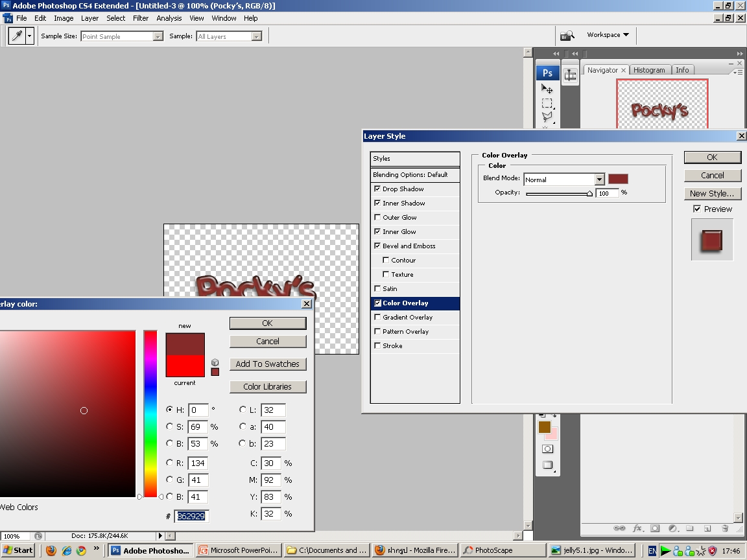
Task: Uncheck the Inner Shadow style
Action: coord(377,203)
